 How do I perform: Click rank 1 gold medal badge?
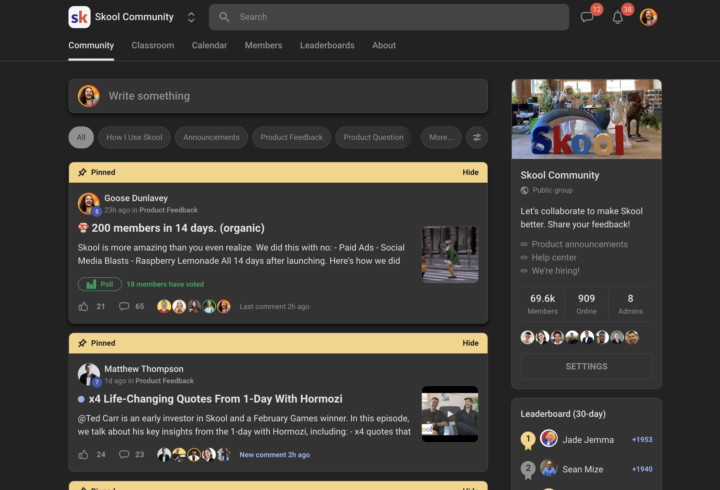pos(528,440)
